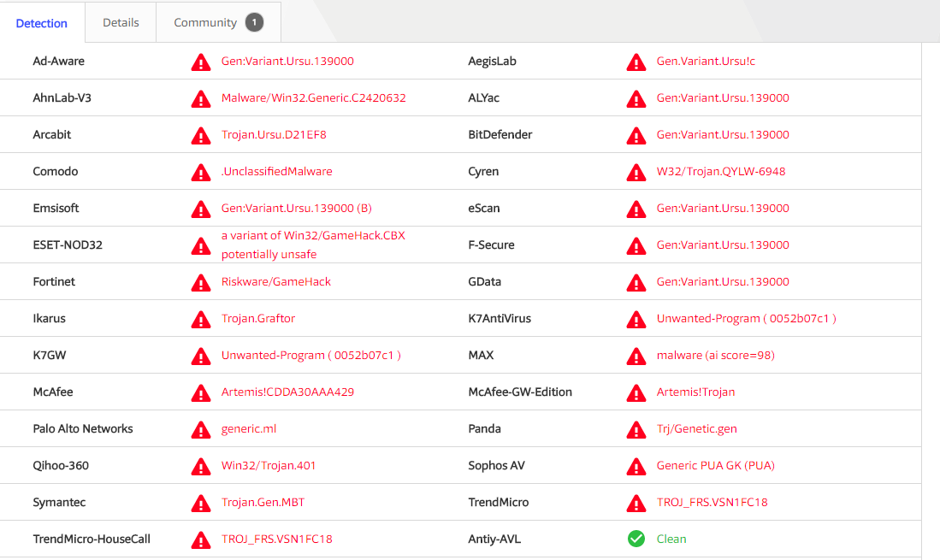Click the Malware/Win32.Generic.C2420632 detection text
Viewport: 940px width, 560px height.
(313, 98)
